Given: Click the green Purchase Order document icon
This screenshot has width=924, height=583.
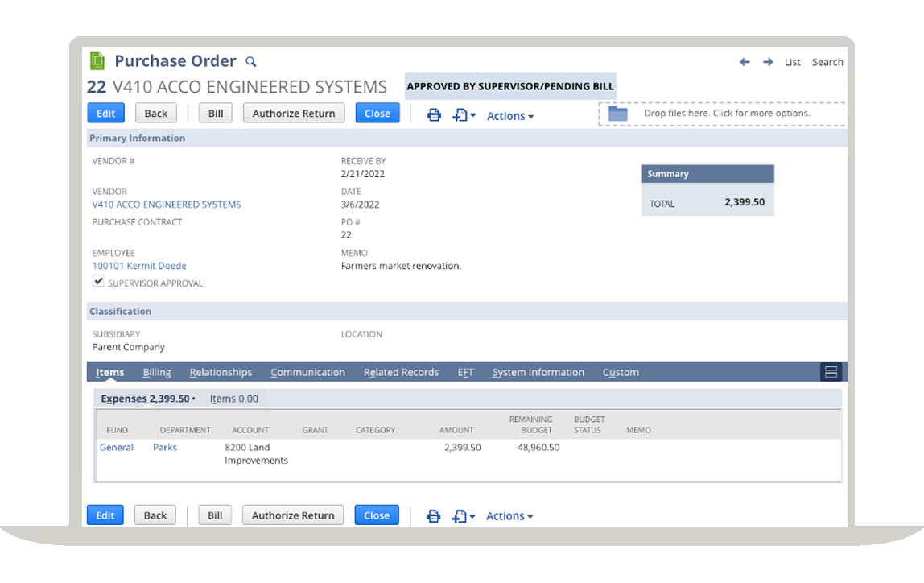Looking at the screenshot, I should 97,61.
